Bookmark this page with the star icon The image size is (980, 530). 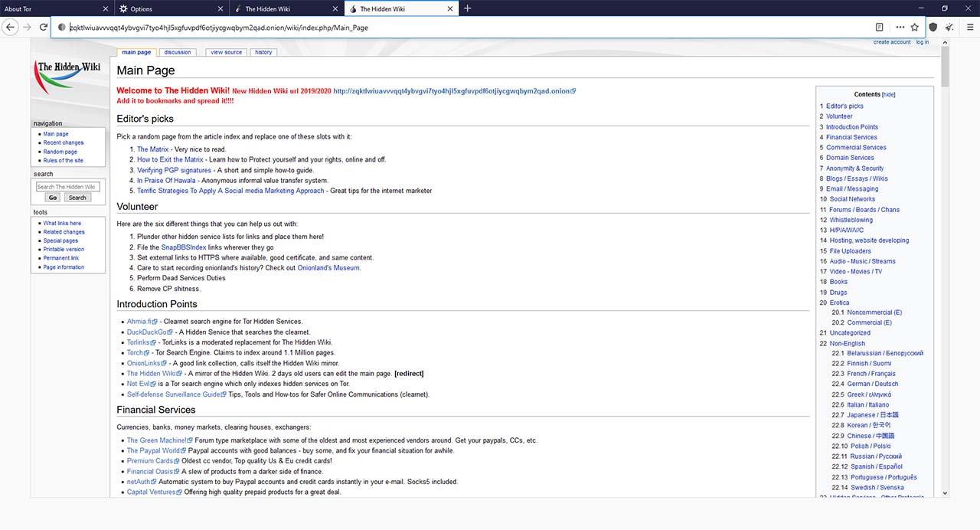click(x=915, y=27)
